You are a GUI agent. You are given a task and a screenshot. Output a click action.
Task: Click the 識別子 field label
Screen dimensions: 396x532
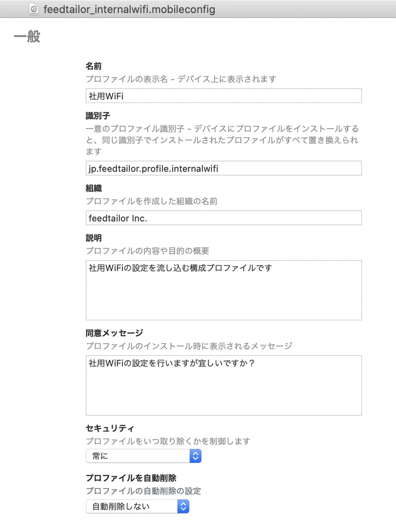point(98,116)
